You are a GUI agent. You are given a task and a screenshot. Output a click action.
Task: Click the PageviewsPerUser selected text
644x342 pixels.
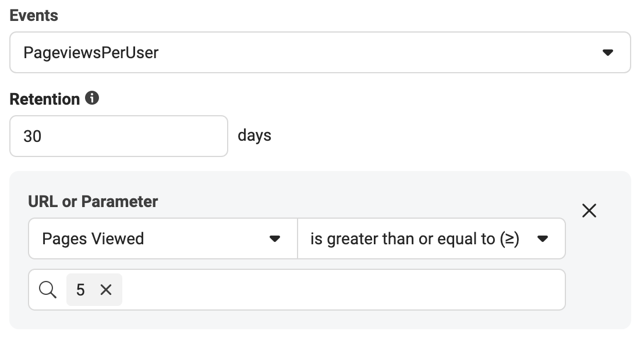(x=91, y=53)
